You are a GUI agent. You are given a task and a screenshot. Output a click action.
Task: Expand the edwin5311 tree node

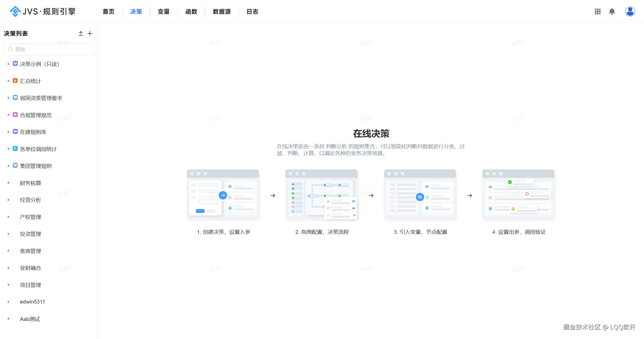point(8,302)
